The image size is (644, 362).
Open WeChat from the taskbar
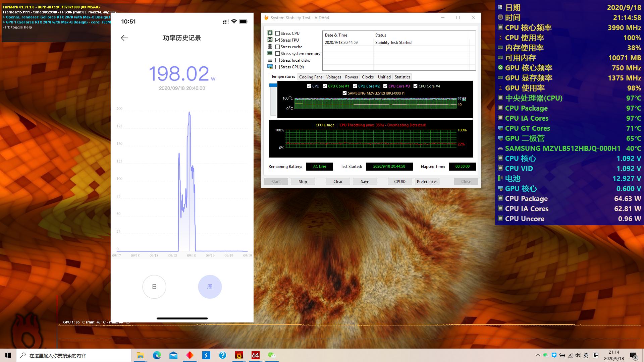pyautogui.click(x=272, y=355)
